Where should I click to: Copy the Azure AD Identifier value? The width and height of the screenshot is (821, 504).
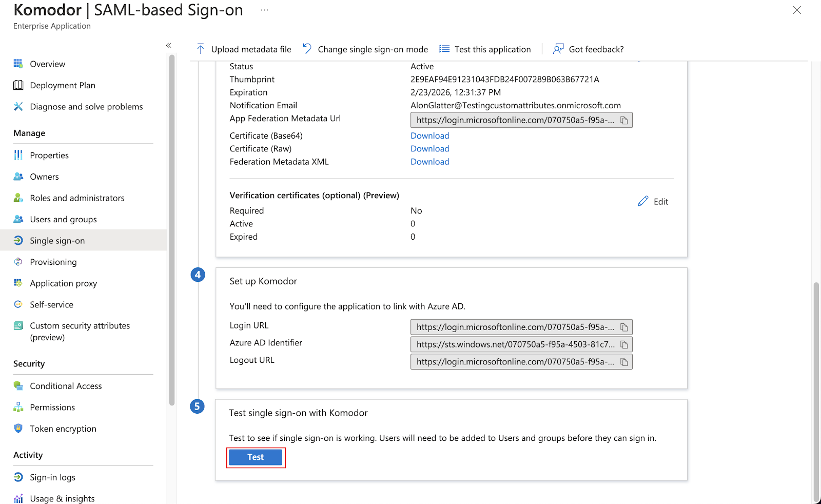click(624, 344)
